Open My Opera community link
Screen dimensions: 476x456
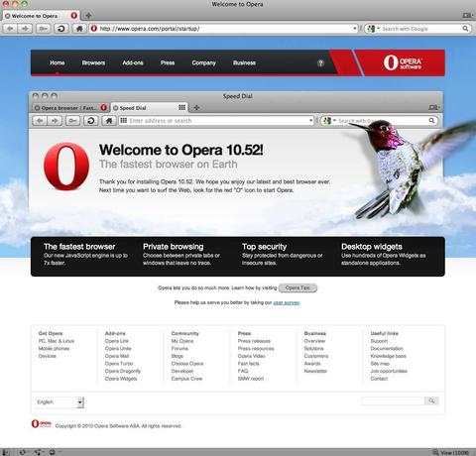182,341
